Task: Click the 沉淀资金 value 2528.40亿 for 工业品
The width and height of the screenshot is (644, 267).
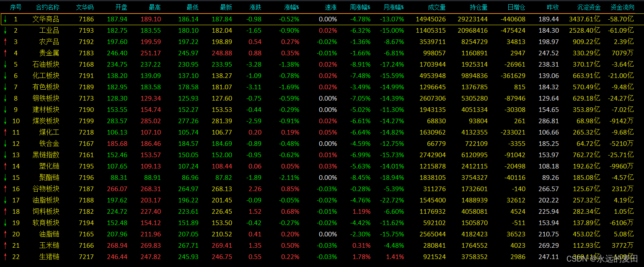Action: click(584, 30)
